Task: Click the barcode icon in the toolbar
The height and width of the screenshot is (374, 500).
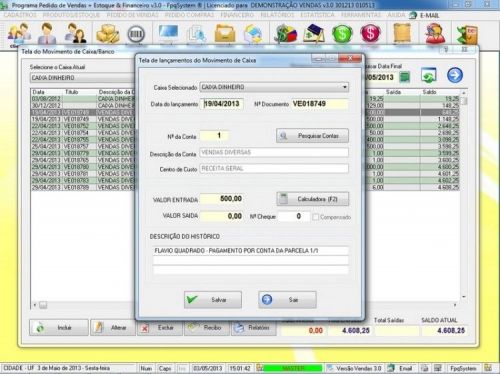Action: (x=136, y=34)
